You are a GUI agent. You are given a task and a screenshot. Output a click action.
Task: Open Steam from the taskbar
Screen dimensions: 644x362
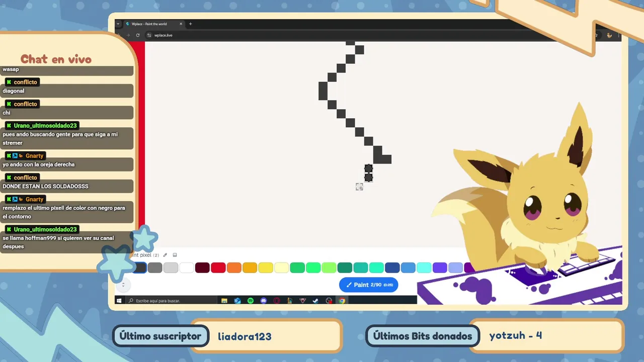315,301
